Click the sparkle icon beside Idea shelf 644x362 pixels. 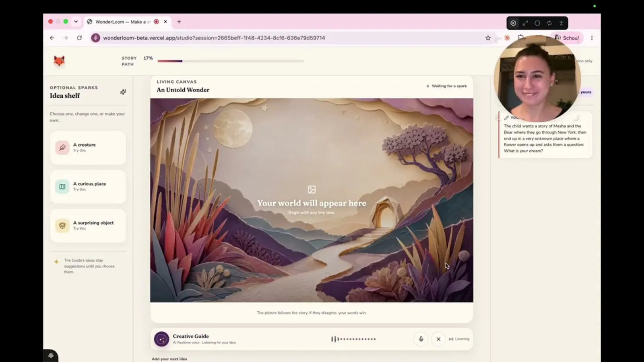click(x=123, y=92)
